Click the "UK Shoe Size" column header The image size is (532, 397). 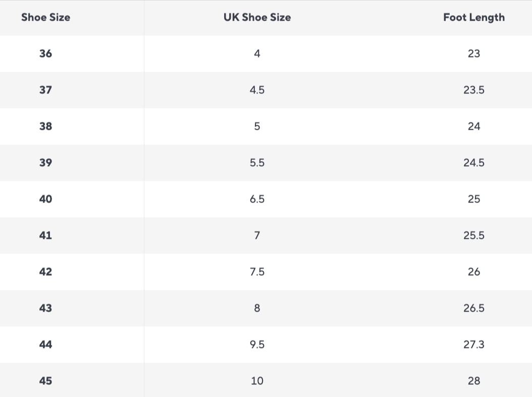(x=257, y=17)
